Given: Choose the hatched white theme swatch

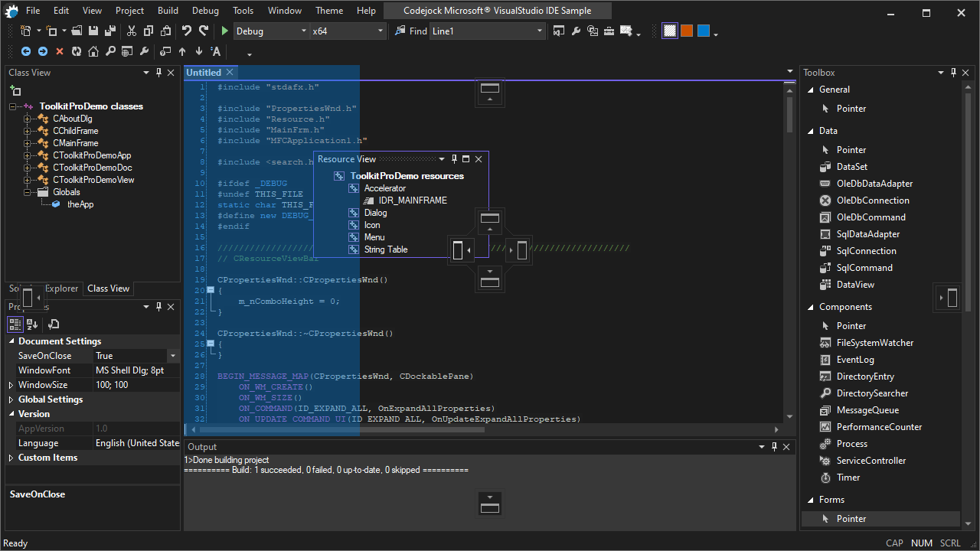Looking at the screenshot, I should click(x=670, y=31).
